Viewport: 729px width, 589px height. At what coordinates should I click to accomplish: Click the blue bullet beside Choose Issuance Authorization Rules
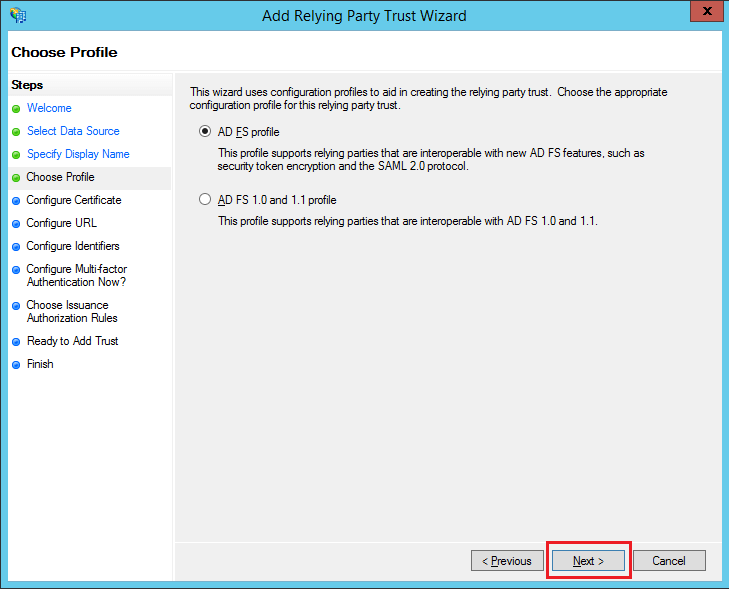tap(16, 306)
